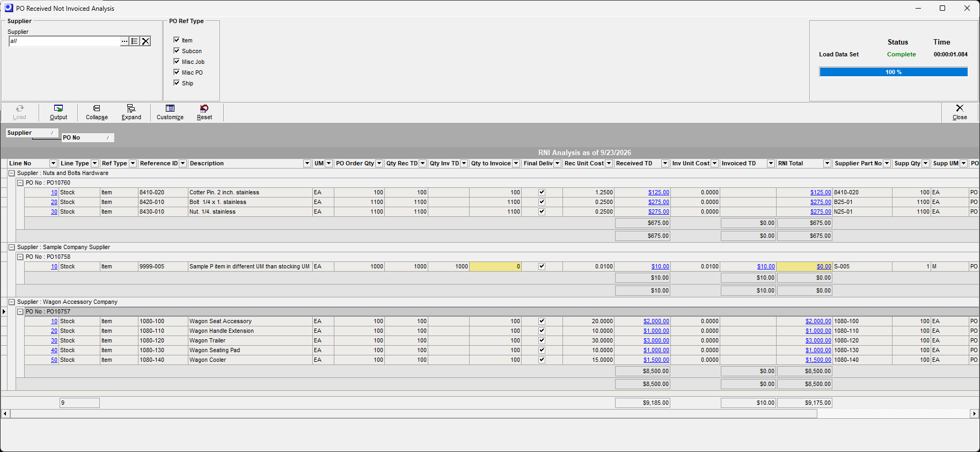Click the Supplier list-selection icon
The height and width of the screenshot is (452, 980).
point(135,41)
